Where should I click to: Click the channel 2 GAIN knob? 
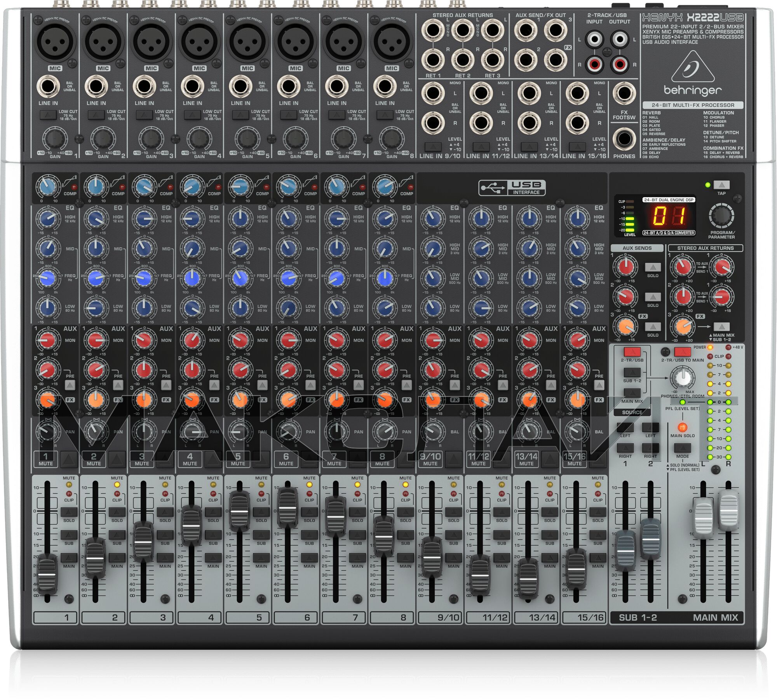pyautogui.click(x=103, y=139)
